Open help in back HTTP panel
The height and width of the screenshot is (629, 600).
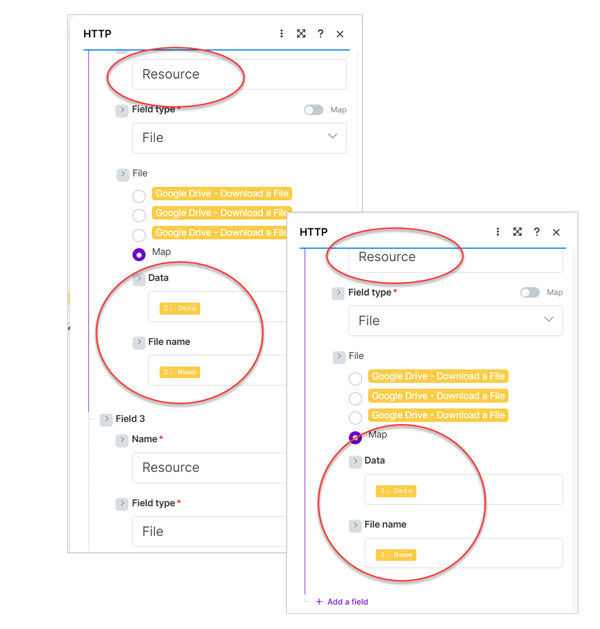pos(320,34)
